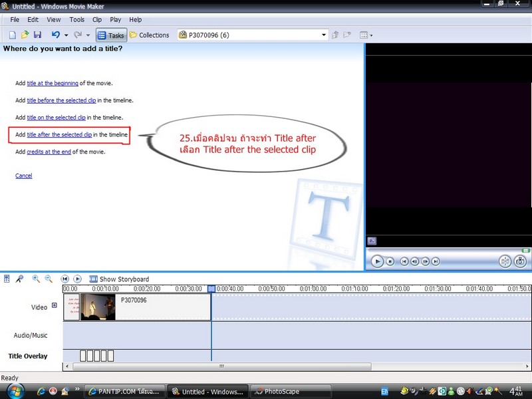Viewport: 532px width, 399px height.
Task: Show the Collections pane
Action: tap(149, 35)
